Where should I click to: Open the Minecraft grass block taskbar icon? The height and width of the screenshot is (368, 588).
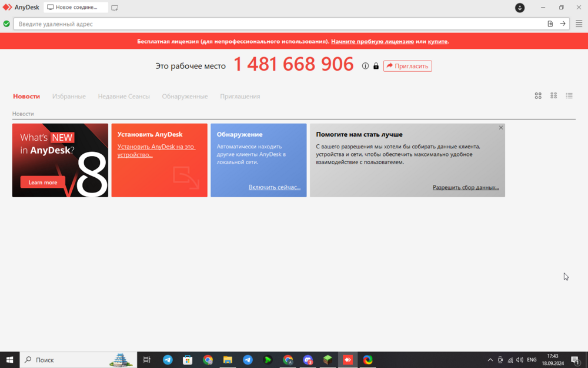328,360
